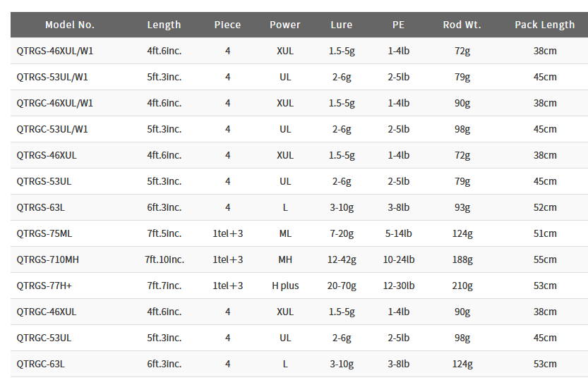Click the QTRGS-63L model name
This screenshot has width=588, height=392.
tap(41, 207)
